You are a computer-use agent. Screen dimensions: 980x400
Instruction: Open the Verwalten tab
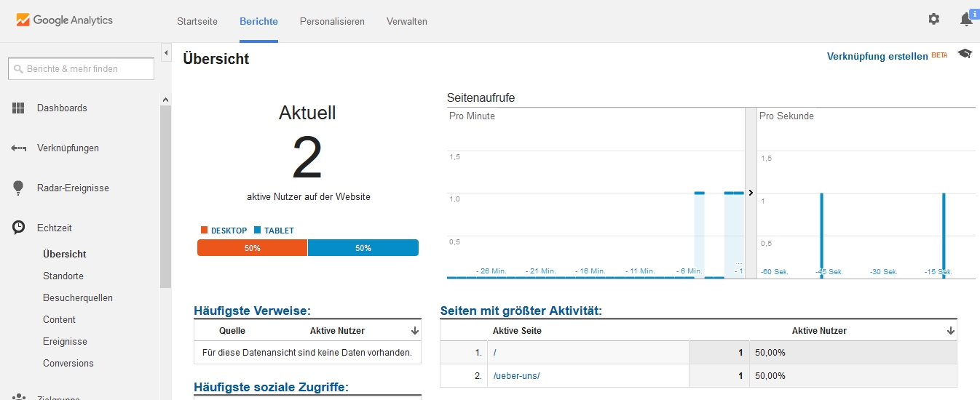pyautogui.click(x=407, y=21)
